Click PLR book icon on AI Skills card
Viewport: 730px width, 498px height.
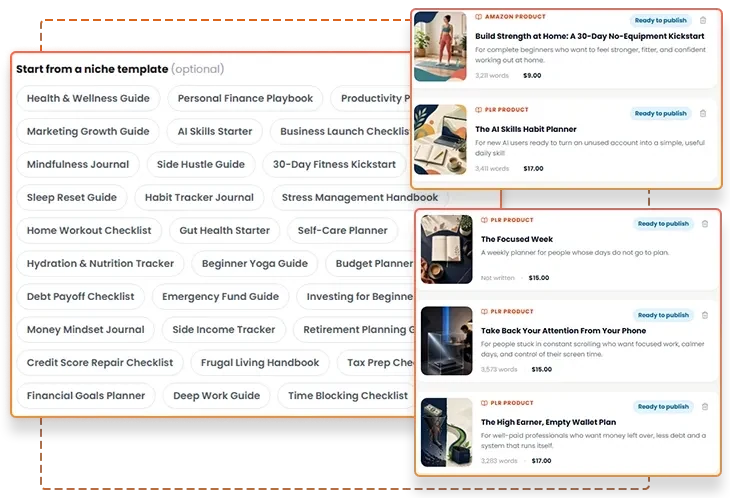(478, 110)
